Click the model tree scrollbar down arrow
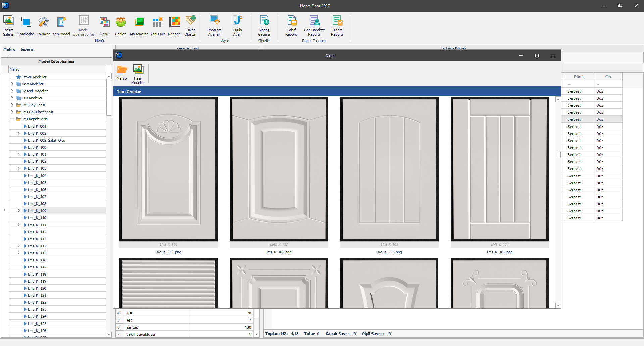The height and width of the screenshot is (346, 644). pos(109,334)
